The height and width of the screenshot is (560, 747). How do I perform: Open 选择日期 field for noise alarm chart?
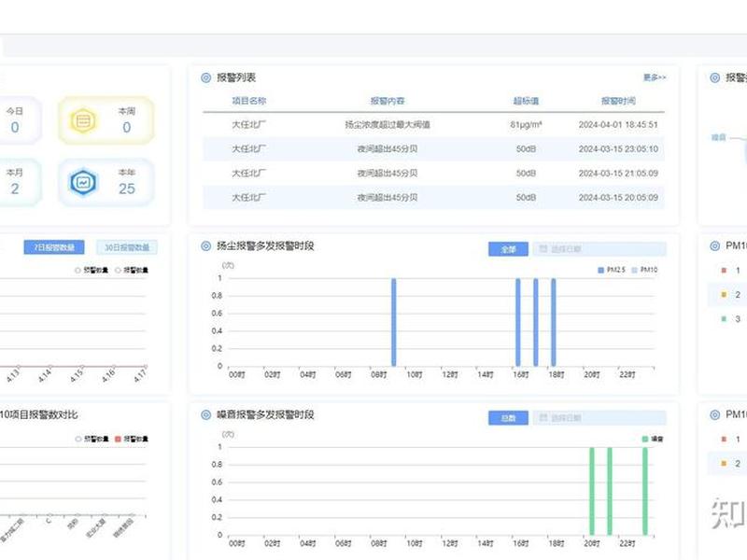coord(599,418)
